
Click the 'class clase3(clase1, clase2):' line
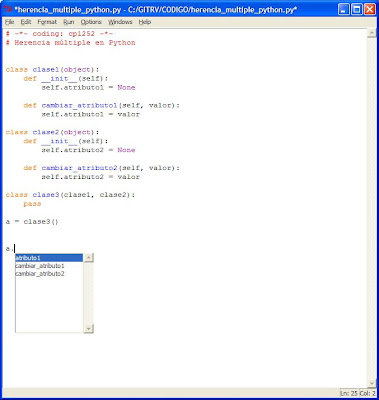tap(70, 195)
